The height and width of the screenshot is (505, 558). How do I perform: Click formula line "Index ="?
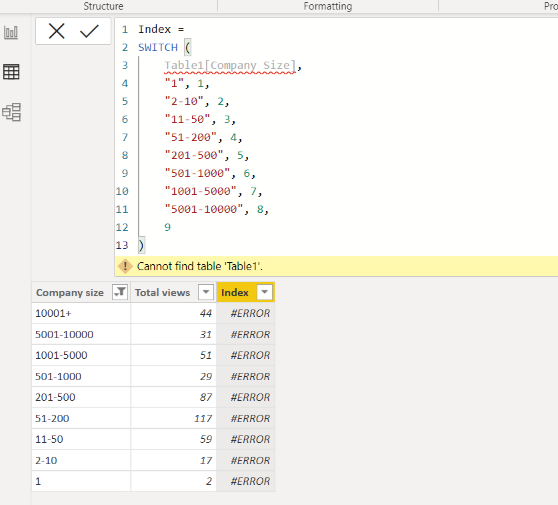pos(161,29)
